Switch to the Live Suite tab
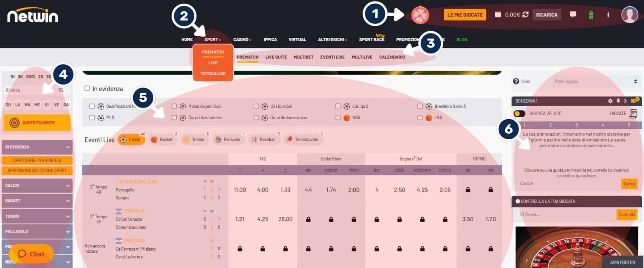644x268 pixels. pos(276,57)
